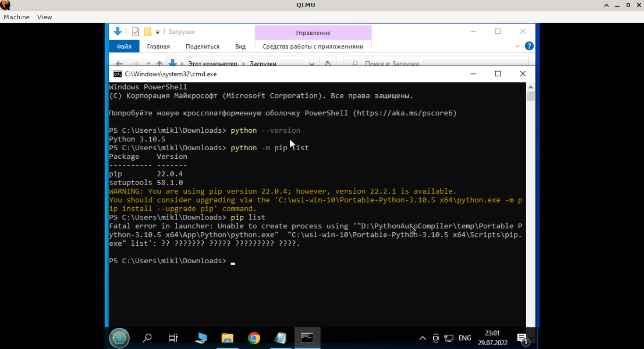Click the cmd console taskbar button
The image size is (644, 349).
[x=307, y=338]
